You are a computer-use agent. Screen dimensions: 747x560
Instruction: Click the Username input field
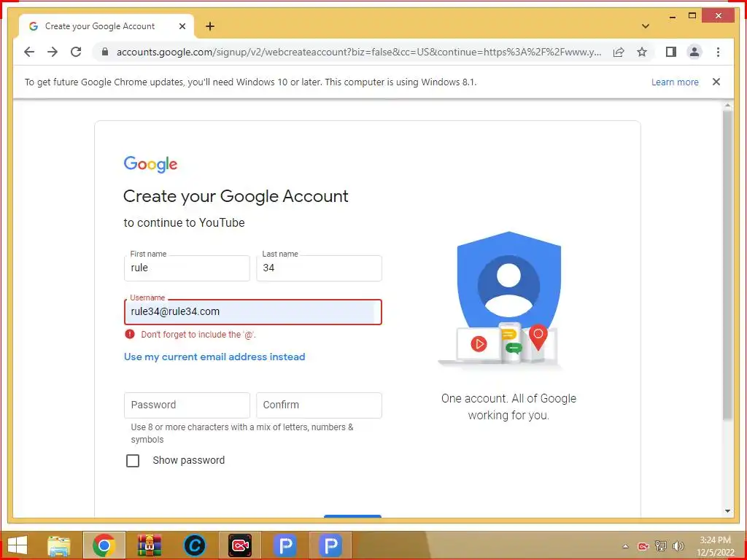pyautogui.click(x=253, y=312)
